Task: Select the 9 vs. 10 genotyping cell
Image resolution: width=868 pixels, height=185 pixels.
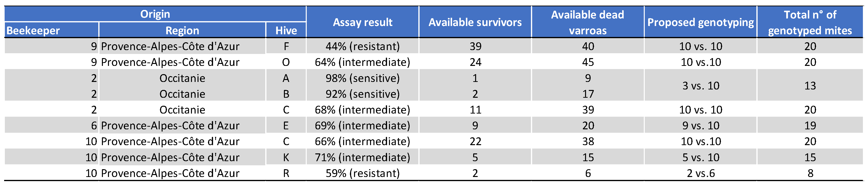Action: [701, 126]
